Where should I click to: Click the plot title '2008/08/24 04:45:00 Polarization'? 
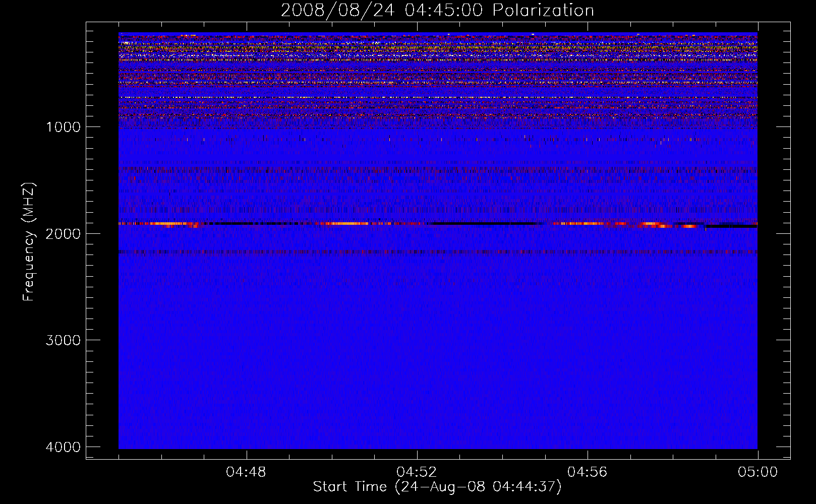[x=437, y=10]
